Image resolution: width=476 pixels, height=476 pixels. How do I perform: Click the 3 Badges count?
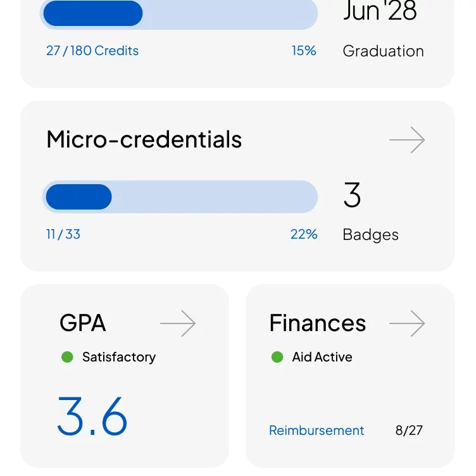[352, 195]
